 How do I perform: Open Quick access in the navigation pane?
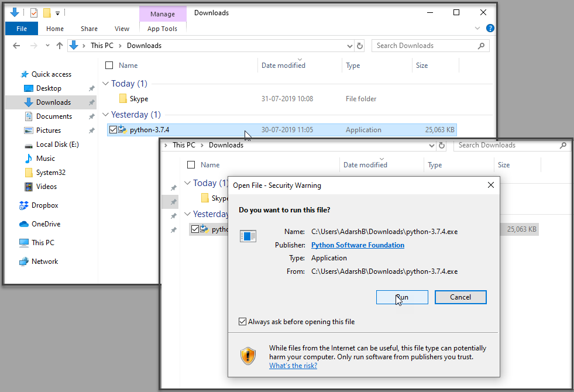coord(51,74)
